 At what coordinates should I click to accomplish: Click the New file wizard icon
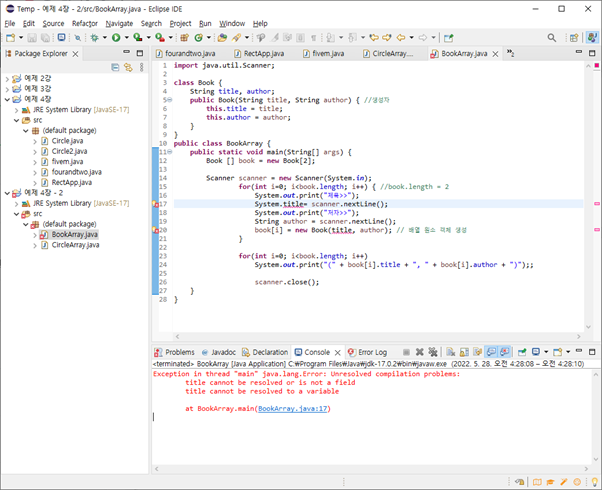[10, 38]
